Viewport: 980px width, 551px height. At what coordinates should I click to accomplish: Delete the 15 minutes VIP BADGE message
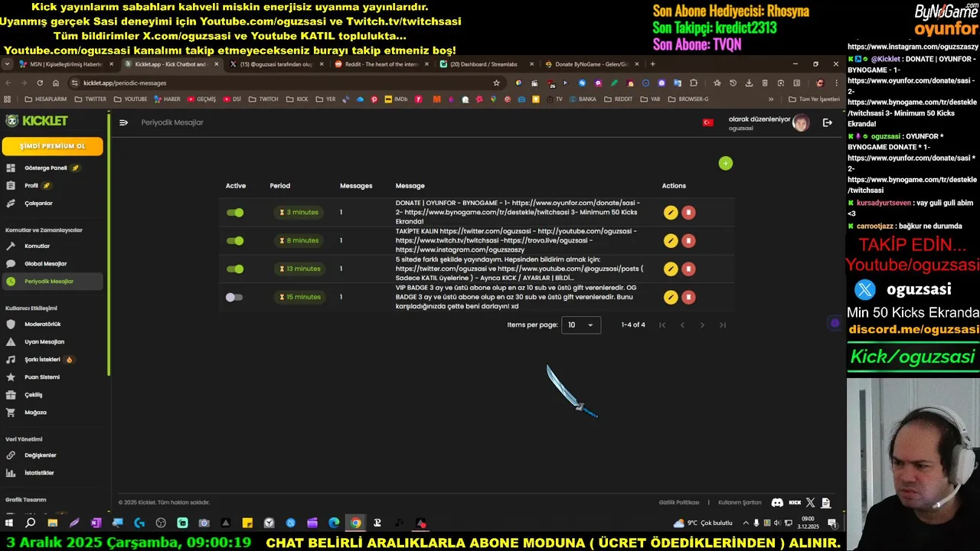[x=688, y=297]
